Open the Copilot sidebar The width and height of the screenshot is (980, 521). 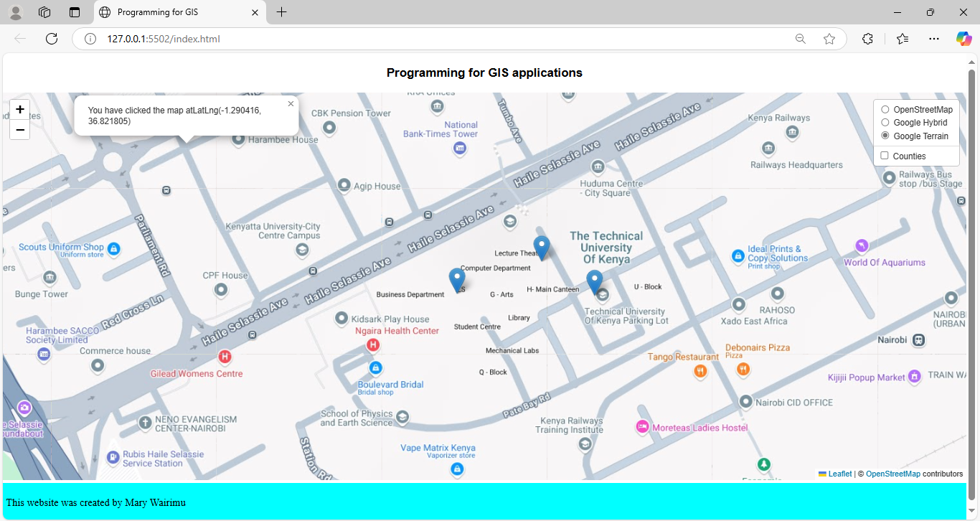(963, 39)
